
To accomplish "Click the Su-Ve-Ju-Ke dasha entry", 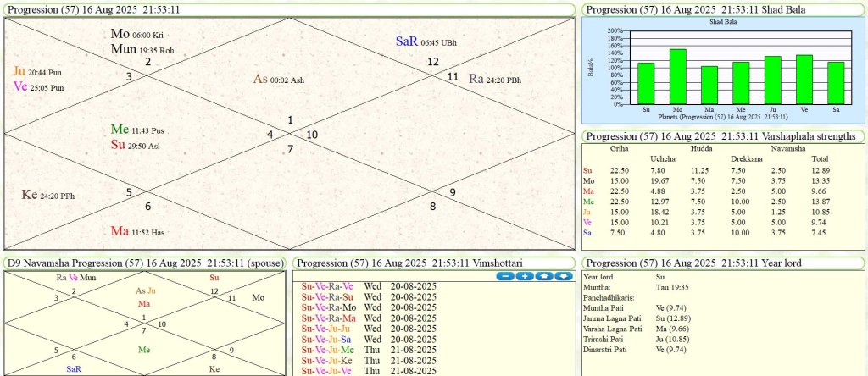I will [368, 360].
